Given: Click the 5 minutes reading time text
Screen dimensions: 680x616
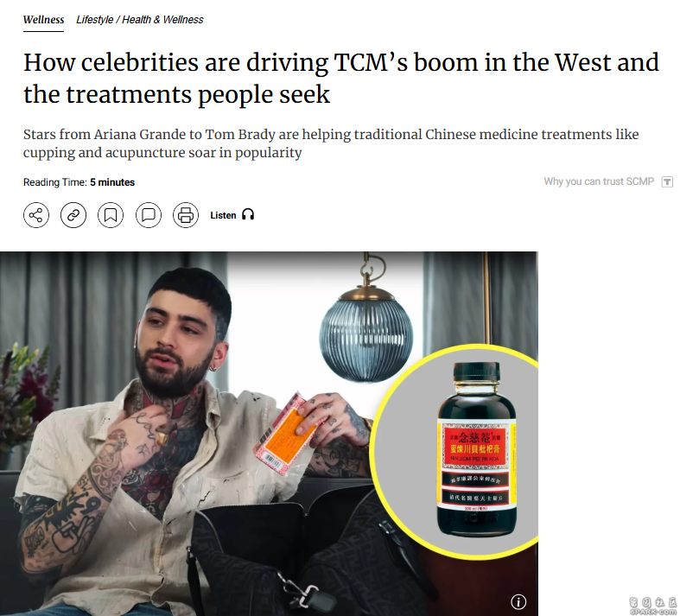Looking at the screenshot, I should point(112,182).
